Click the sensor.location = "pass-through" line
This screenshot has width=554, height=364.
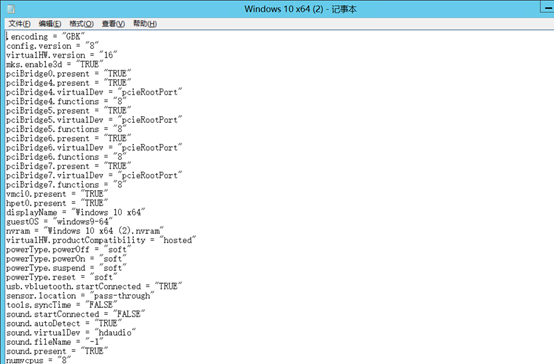[x=80, y=295]
